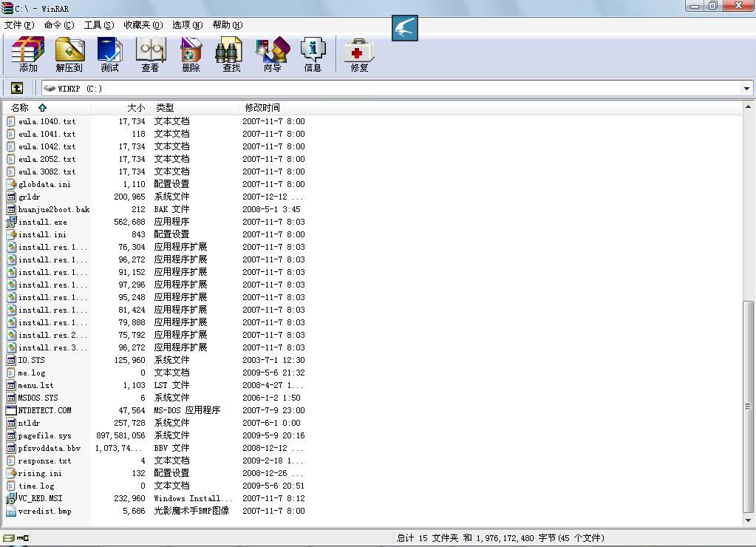Select the response.txt file name
The image size is (756, 547).
pyautogui.click(x=44, y=461)
